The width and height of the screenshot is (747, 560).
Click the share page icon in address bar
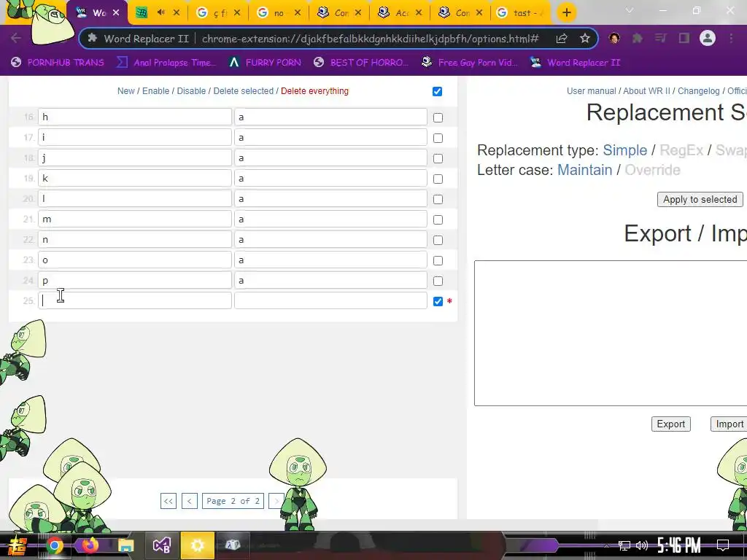click(562, 39)
